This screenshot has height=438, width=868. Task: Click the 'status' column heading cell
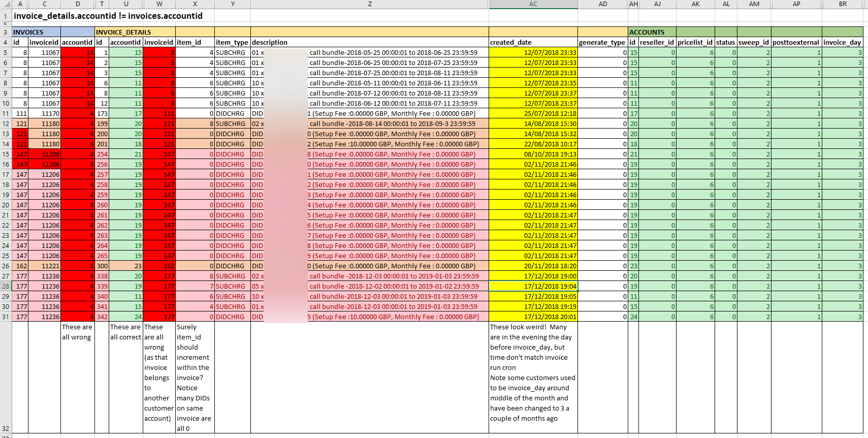pyautogui.click(x=726, y=42)
